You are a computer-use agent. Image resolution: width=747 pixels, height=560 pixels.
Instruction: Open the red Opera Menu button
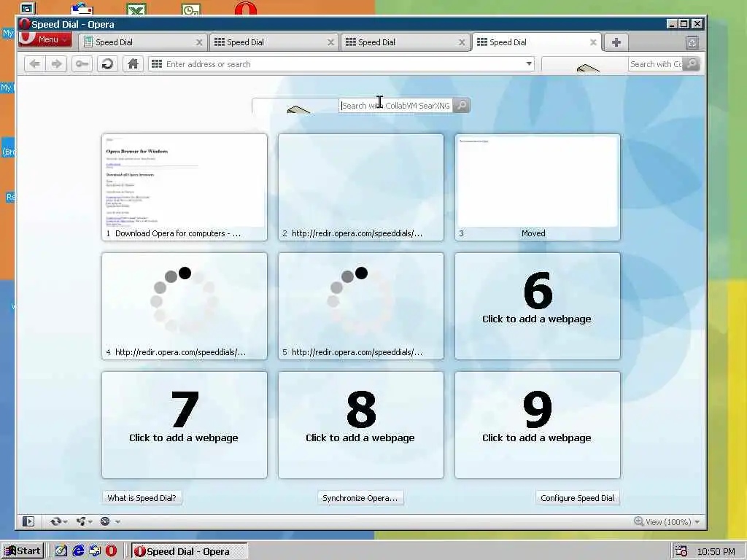pos(45,39)
